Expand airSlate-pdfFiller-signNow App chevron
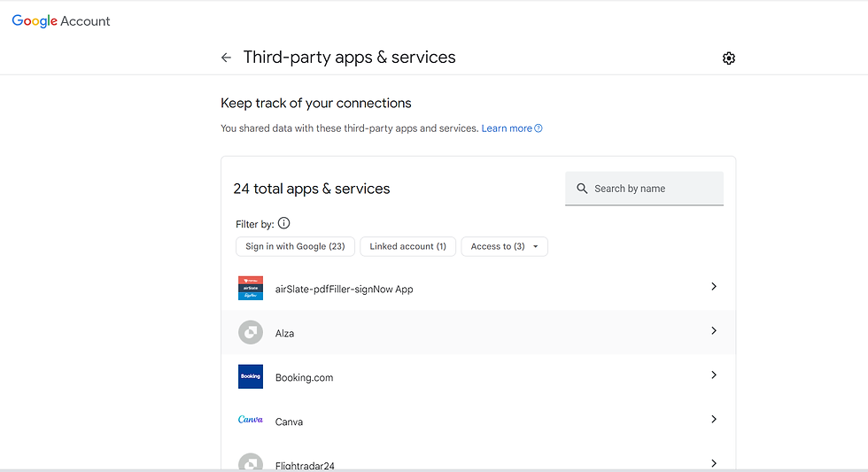This screenshot has height=472, width=868. tap(714, 287)
